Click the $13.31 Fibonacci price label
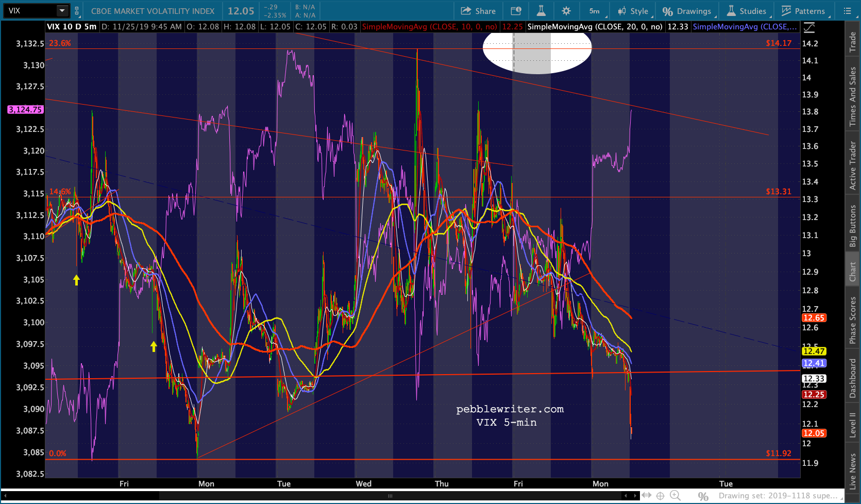Screen dimensions: 861x504 [779, 192]
